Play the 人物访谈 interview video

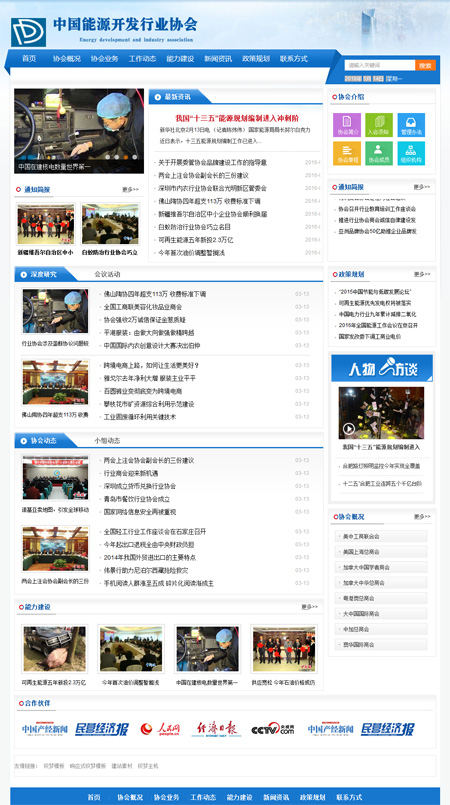(349, 429)
